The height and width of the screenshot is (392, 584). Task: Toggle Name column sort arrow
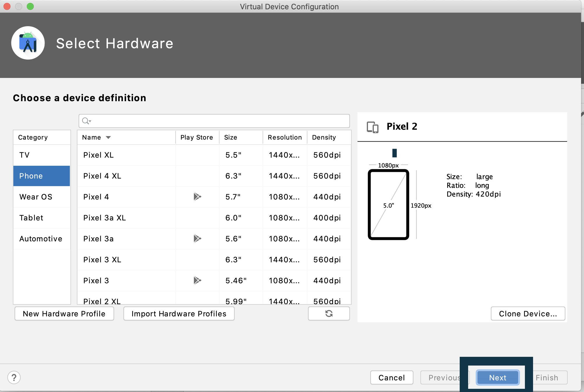pos(108,138)
